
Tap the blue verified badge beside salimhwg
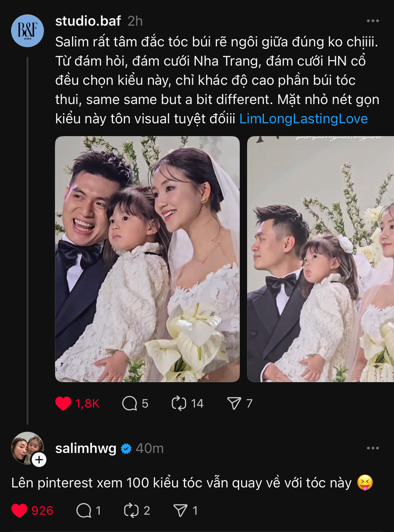(x=126, y=449)
